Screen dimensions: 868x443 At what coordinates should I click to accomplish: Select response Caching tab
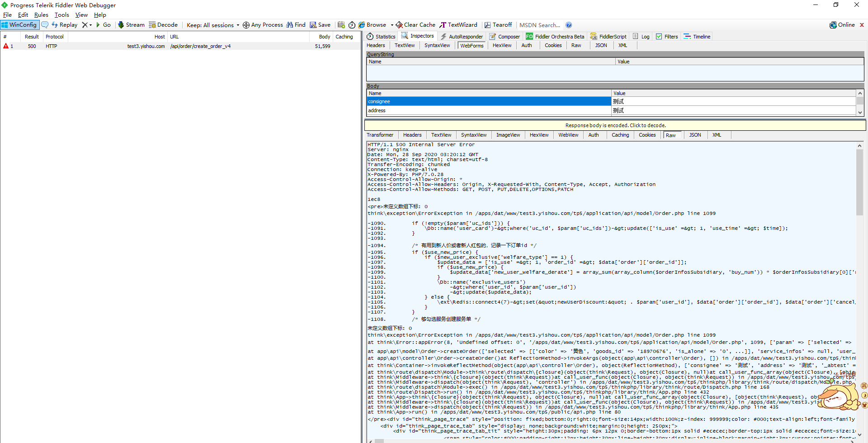click(x=620, y=135)
